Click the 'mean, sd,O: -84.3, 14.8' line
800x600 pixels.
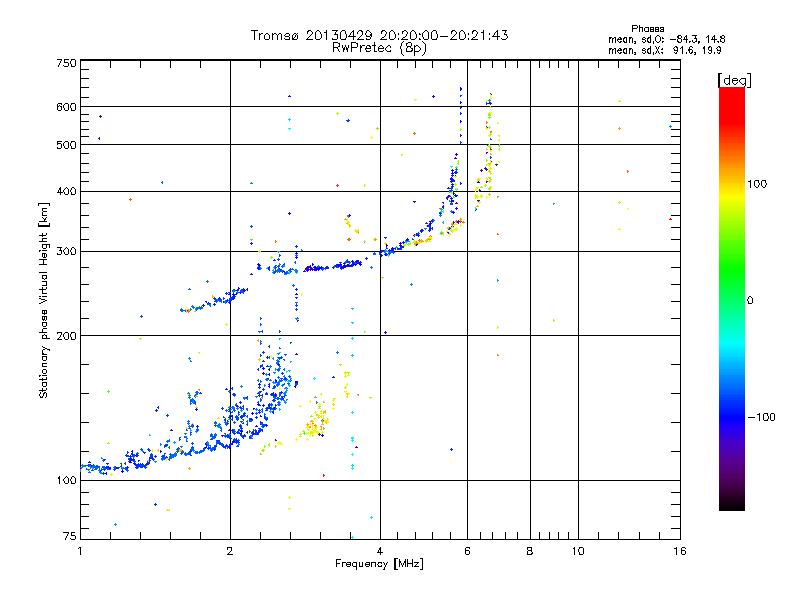(666, 39)
